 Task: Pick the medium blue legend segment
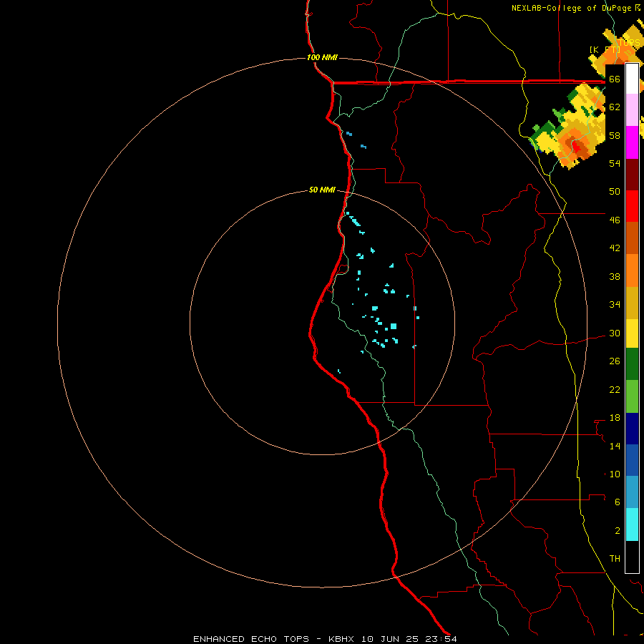pyautogui.click(x=632, y=460)
